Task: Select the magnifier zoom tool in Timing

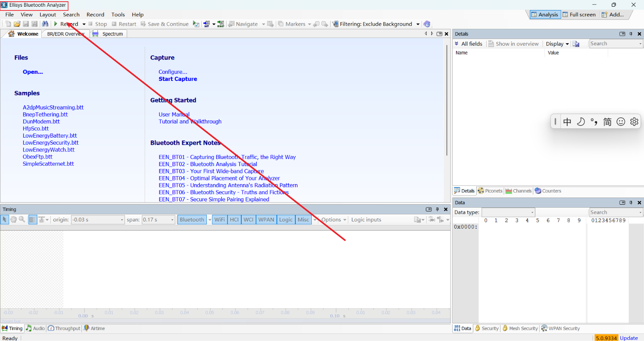Action: [22, 219]
